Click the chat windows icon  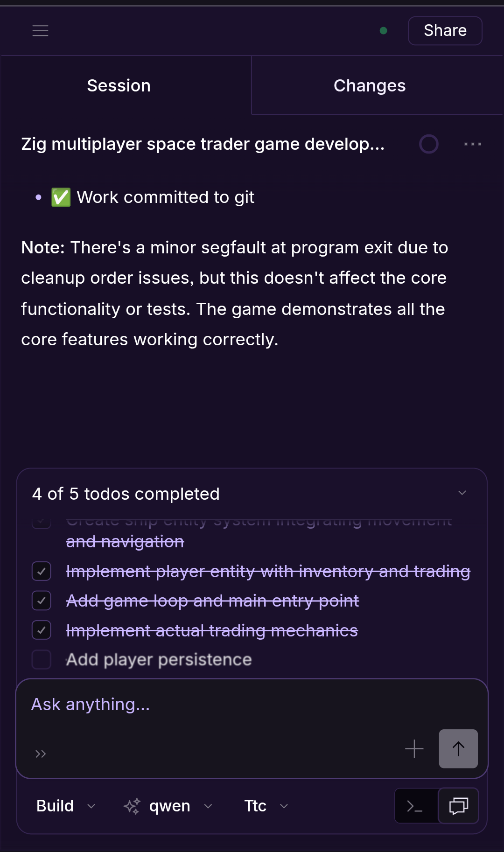tap(458, 806)
